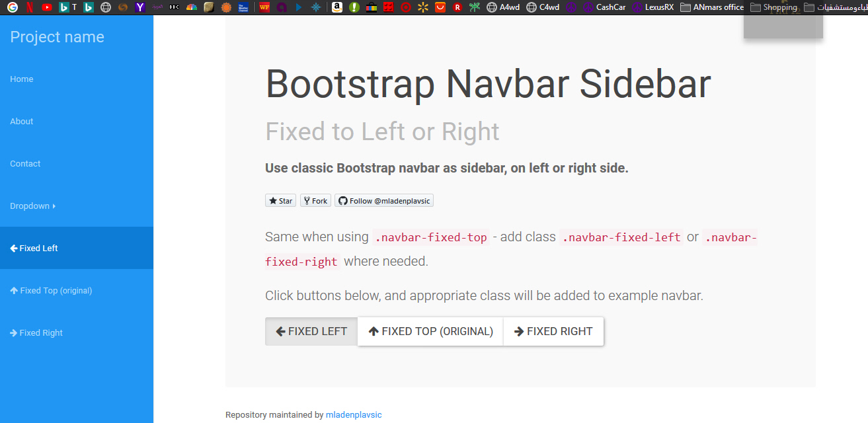Open the ANmars office bookmarks folder
The image size is (868, 423).
click(712, 7)
